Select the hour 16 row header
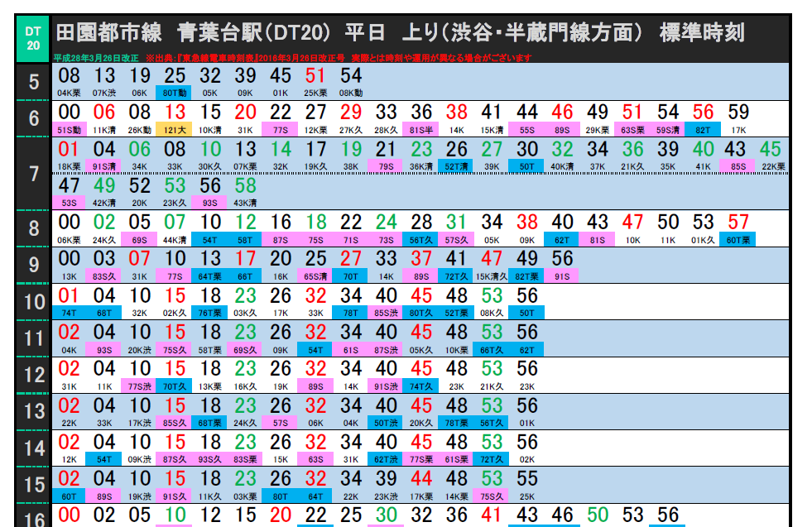 coord(34,516)
